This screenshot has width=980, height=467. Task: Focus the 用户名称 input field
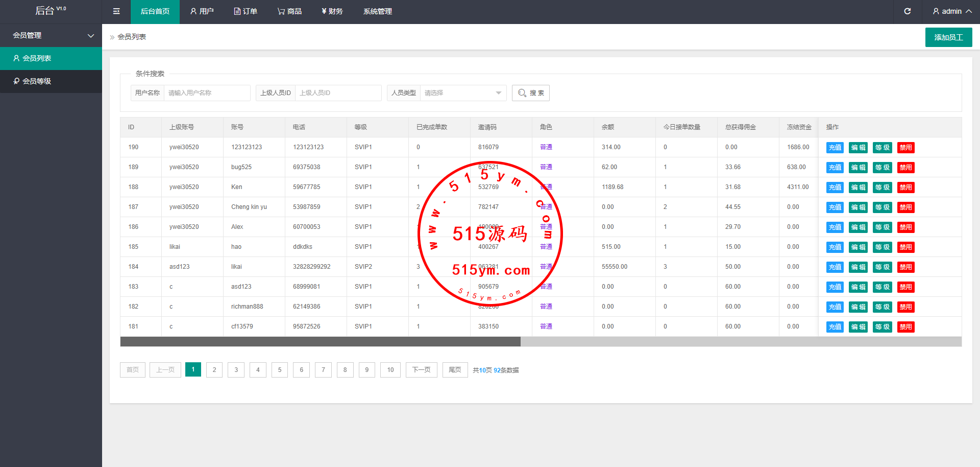[x=207, y=93]
